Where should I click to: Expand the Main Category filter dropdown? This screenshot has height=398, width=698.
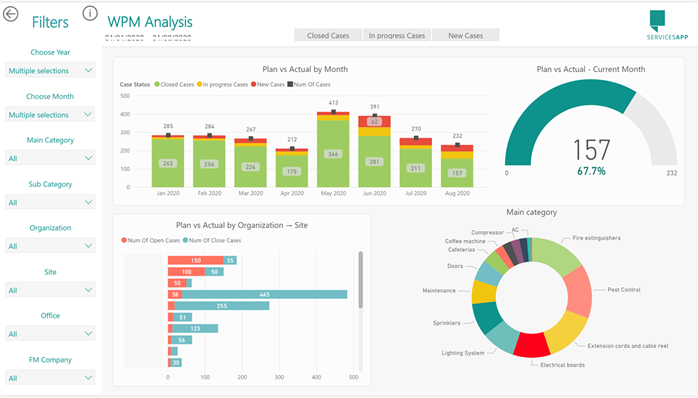50,158
